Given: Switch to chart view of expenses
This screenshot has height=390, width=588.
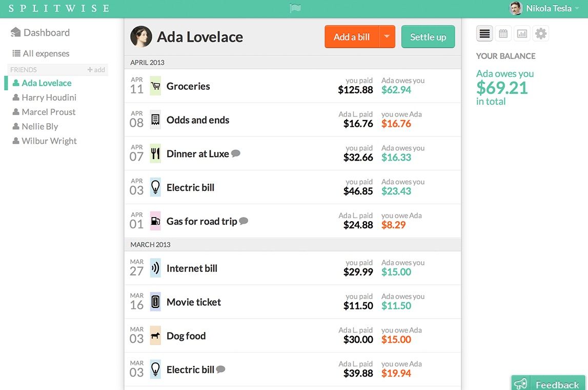Looking at the screenshot, I should (x=522, y=33).
